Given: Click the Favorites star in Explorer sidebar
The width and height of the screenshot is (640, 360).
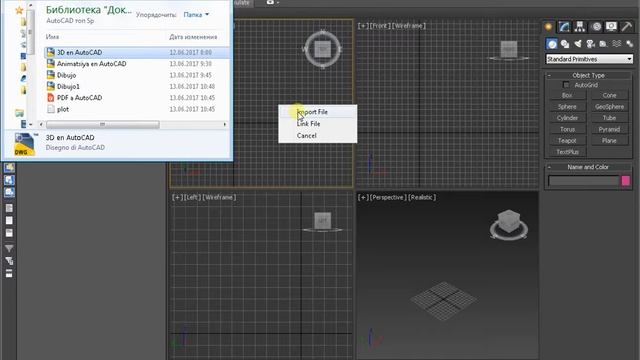Looking at the screenshot, I should (19, 10).
